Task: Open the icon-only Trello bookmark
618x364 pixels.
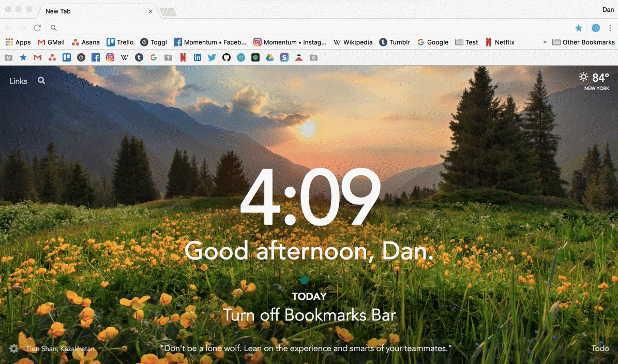Action: point(67,57)
